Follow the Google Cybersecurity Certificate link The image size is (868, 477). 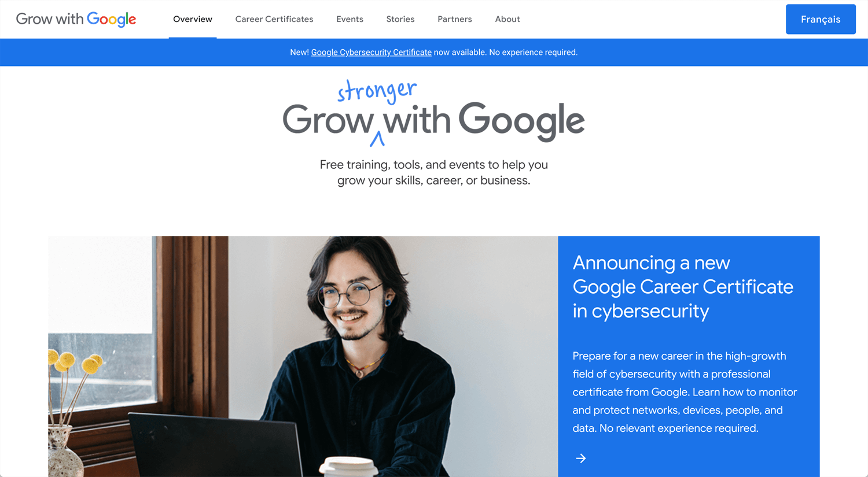point(372,52)
